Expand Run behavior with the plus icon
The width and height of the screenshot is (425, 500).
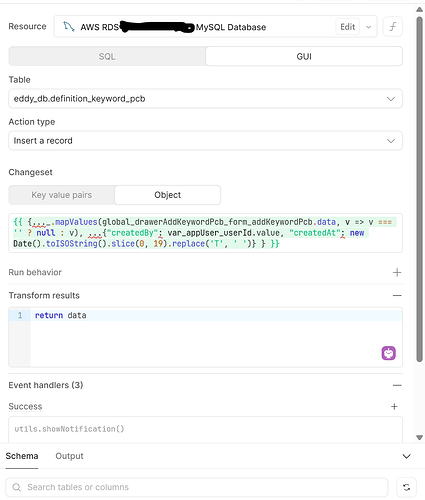[397, 273]
